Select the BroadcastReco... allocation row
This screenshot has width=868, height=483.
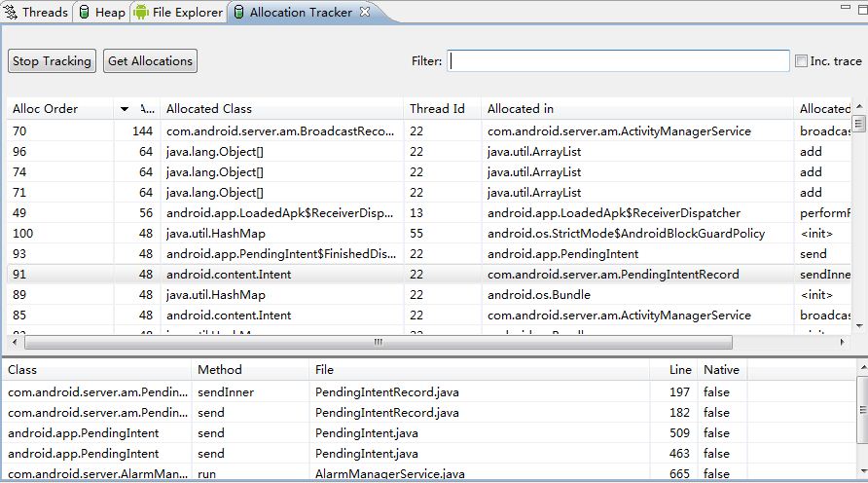tap(429, 131)
